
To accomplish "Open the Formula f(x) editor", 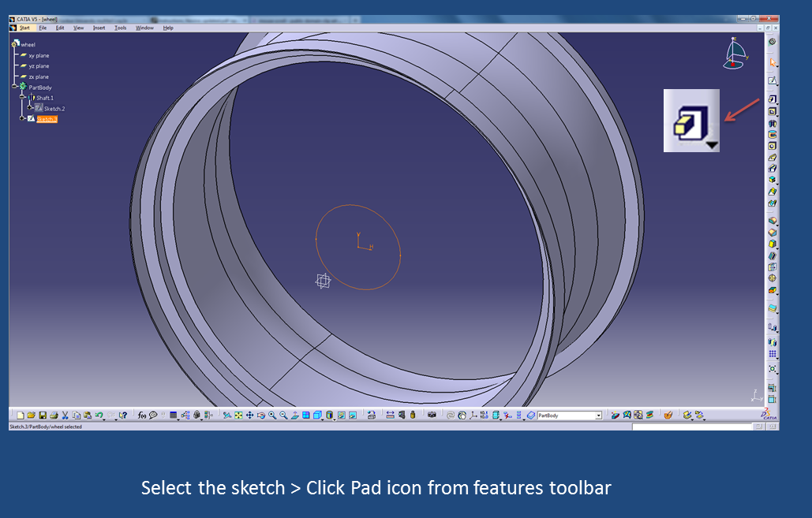I will click(x=141, y=415).
